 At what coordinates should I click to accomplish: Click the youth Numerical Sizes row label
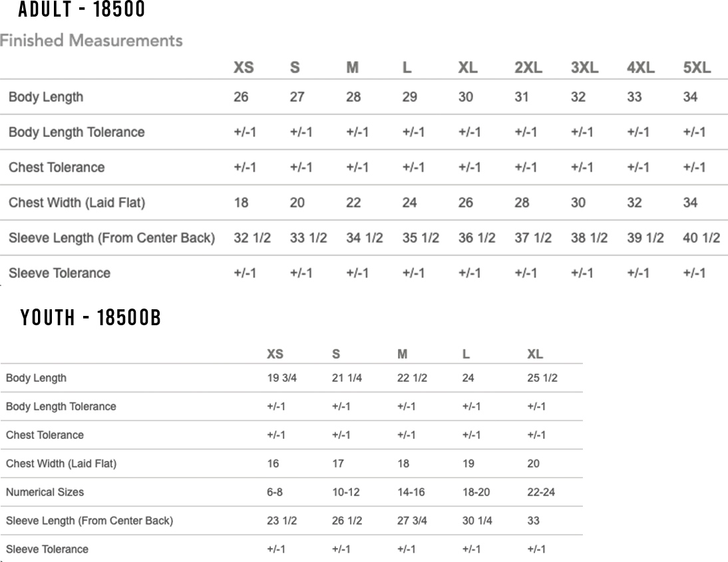click(x=45, y=492)
